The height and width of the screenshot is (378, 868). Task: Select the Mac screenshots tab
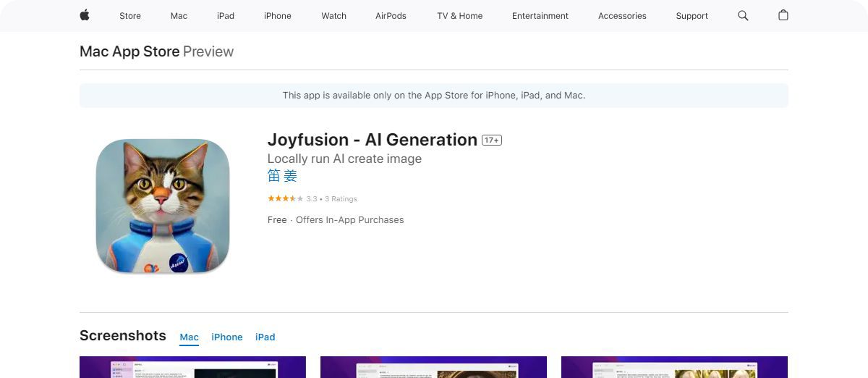190,337
